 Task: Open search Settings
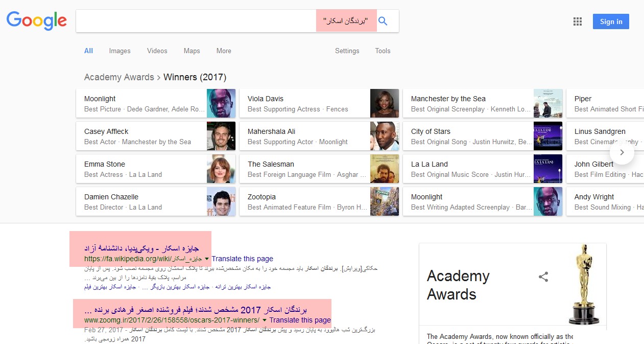tap(347, 51)
